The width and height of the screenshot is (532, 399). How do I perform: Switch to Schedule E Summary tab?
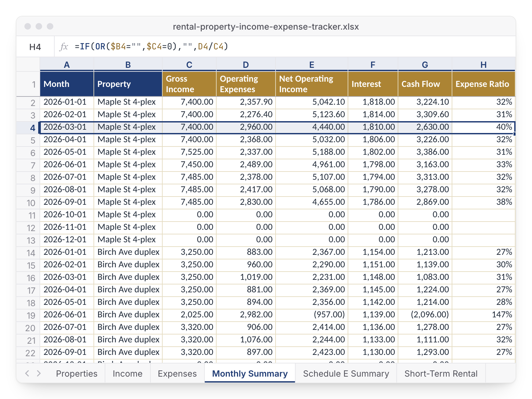click(346, 374)
